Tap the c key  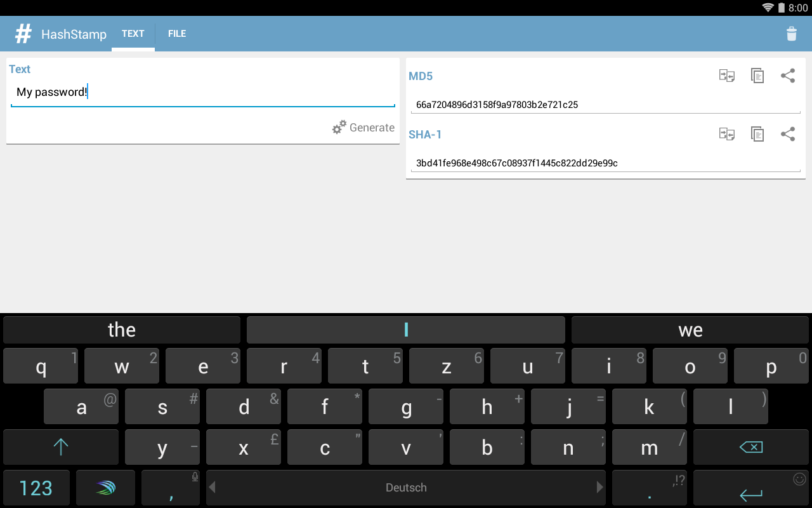click(325, 447)
